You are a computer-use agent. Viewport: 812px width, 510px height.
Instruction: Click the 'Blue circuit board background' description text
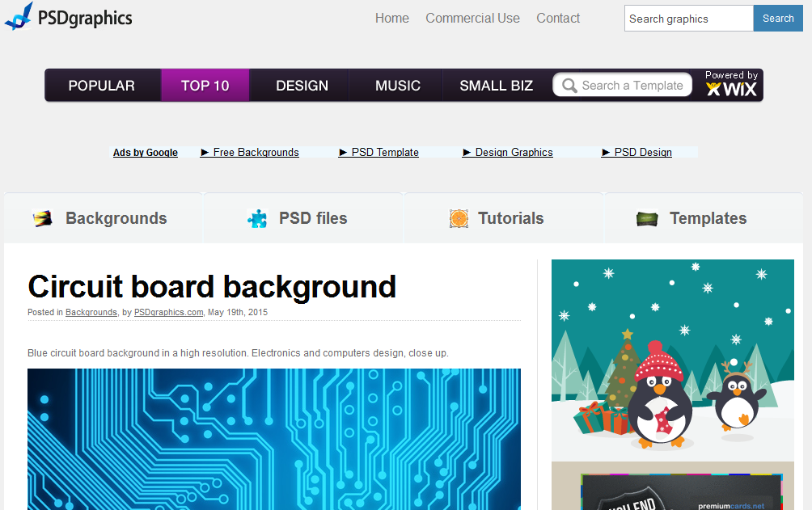click(238, 353)
